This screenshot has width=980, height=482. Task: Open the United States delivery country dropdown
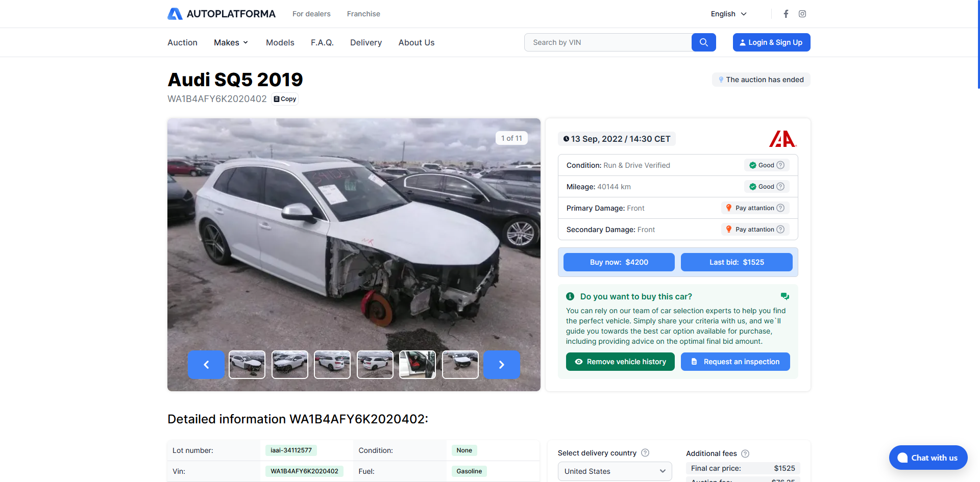tap(615, 471)
